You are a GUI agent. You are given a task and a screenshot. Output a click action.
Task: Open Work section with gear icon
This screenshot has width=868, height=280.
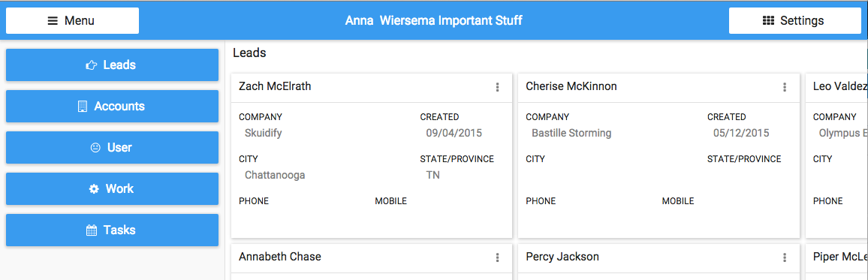coord(113,188)
